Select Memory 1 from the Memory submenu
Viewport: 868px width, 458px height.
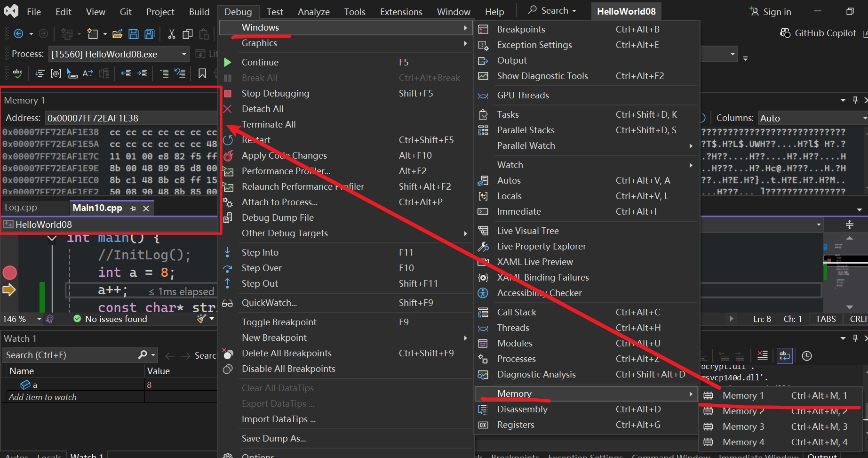click(743, 396)
